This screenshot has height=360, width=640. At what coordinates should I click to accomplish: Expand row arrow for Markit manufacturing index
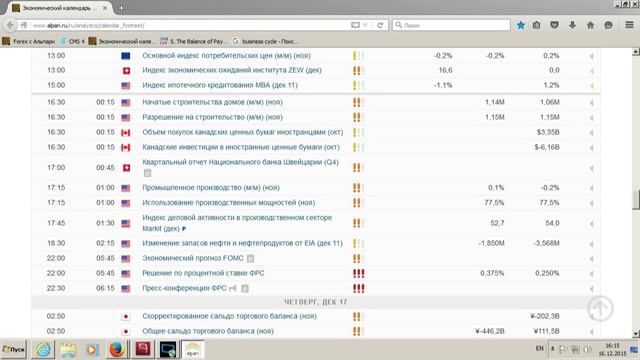click(591, 224)
